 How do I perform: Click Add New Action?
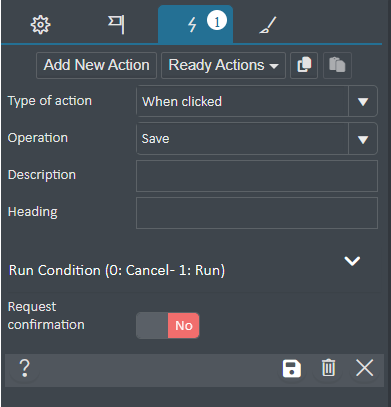tap(96, 65)
